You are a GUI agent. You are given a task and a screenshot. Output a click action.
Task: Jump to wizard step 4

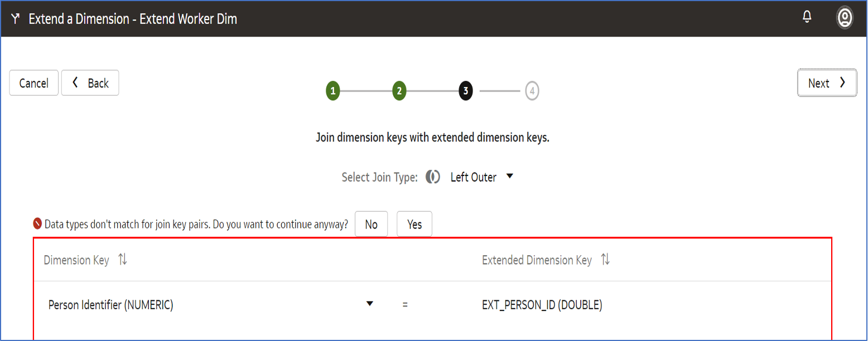pyautogui.click(x=532, y=91)
